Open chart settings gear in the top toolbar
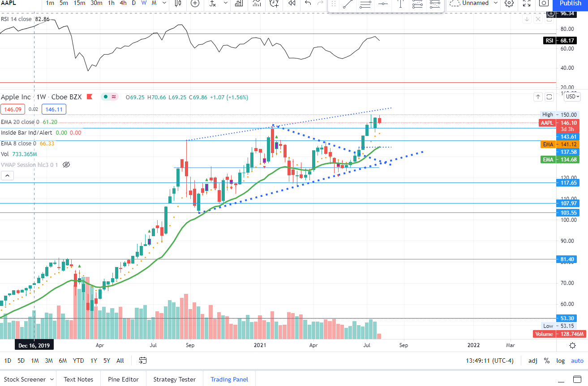The image size is (588, 386). [x=509, y=3]
